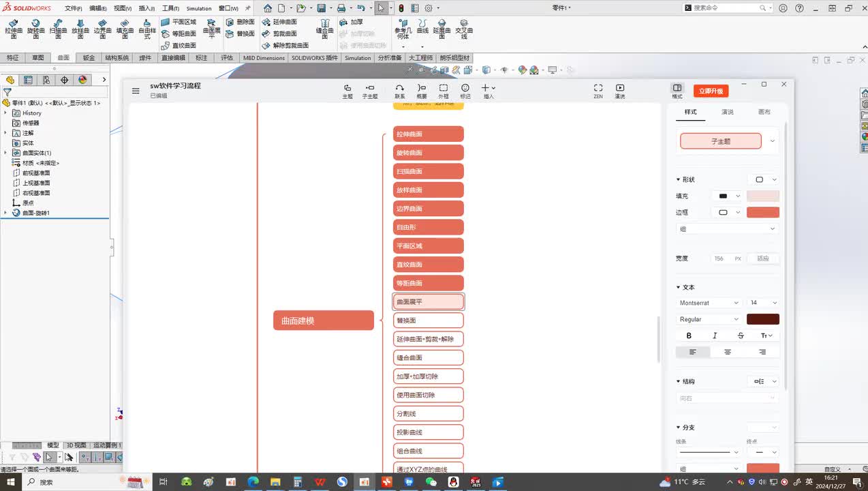868x491 pixels.
Task: Click the 延展曲面 radiate surface tool
Action: tap(442, 30)
